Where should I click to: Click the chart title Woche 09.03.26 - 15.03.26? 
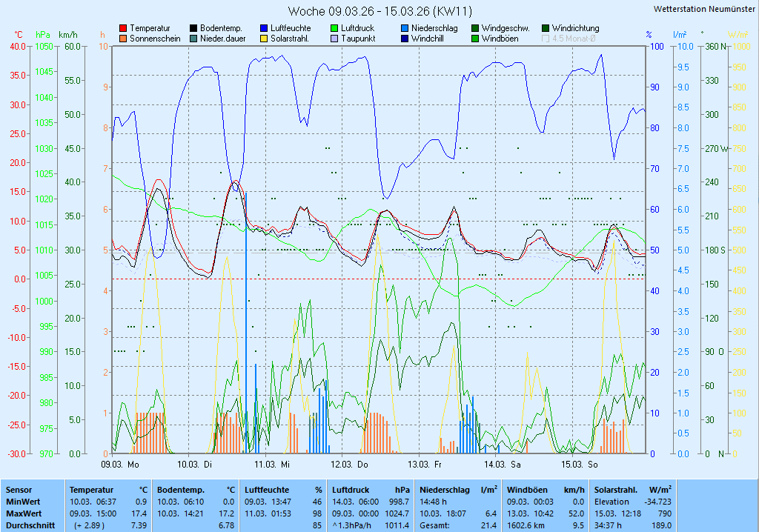click(379, 11)
